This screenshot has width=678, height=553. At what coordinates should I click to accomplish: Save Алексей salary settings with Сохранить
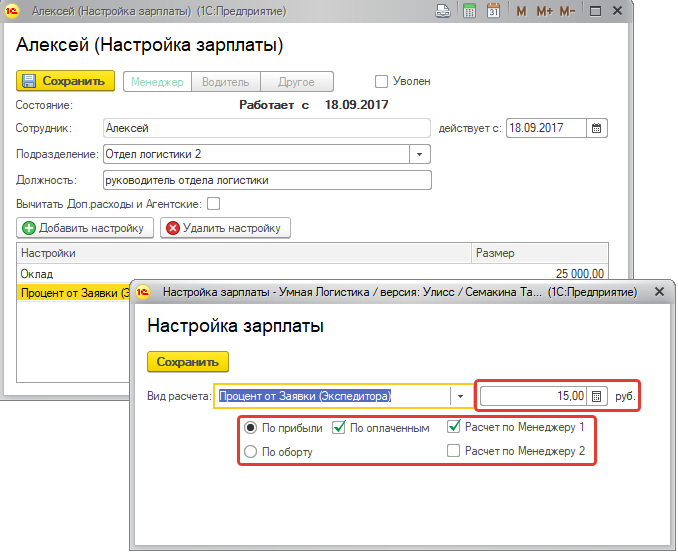click(x=65, y=81)
